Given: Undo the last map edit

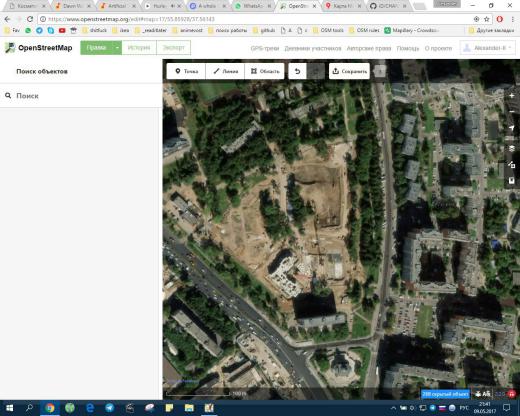Looking at the screenshot, I should 297,71.
